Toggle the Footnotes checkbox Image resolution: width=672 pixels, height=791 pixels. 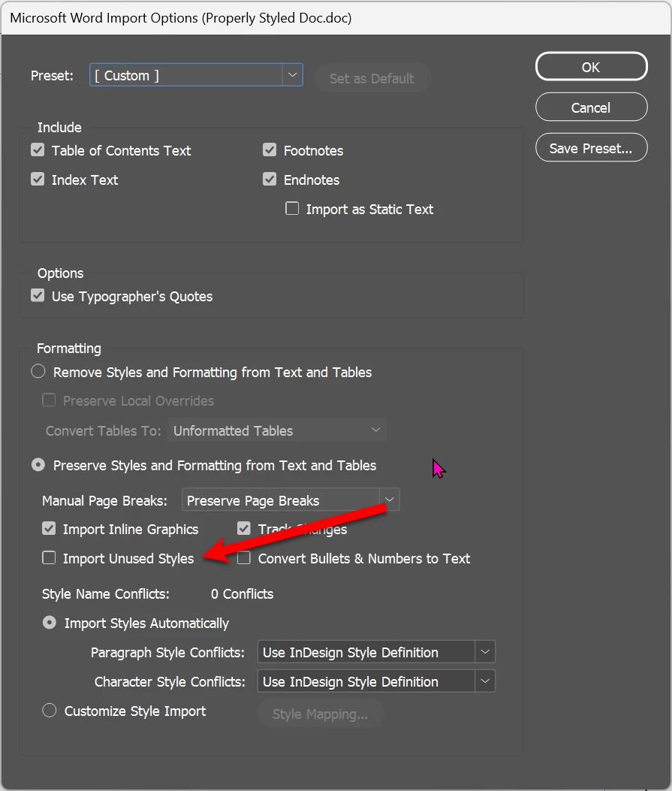pos(270,149)
